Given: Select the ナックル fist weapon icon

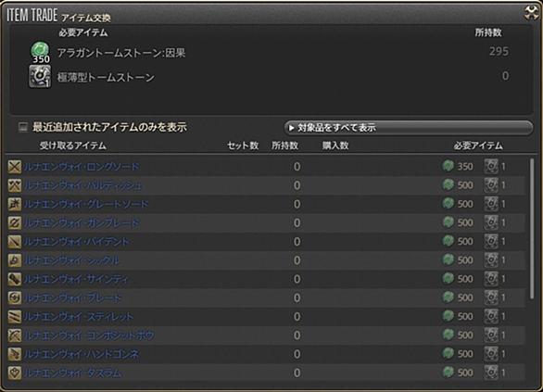Looking at the screenshot, I should 15,260.
